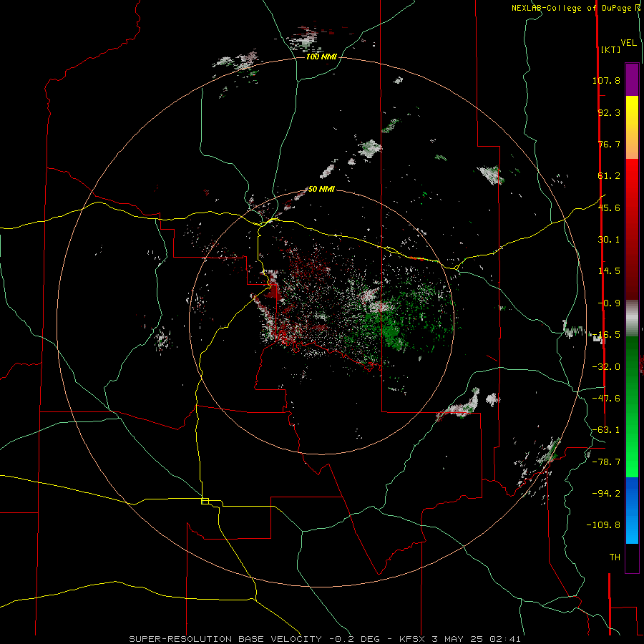Select the -32.0 velocity scale value

606,367
